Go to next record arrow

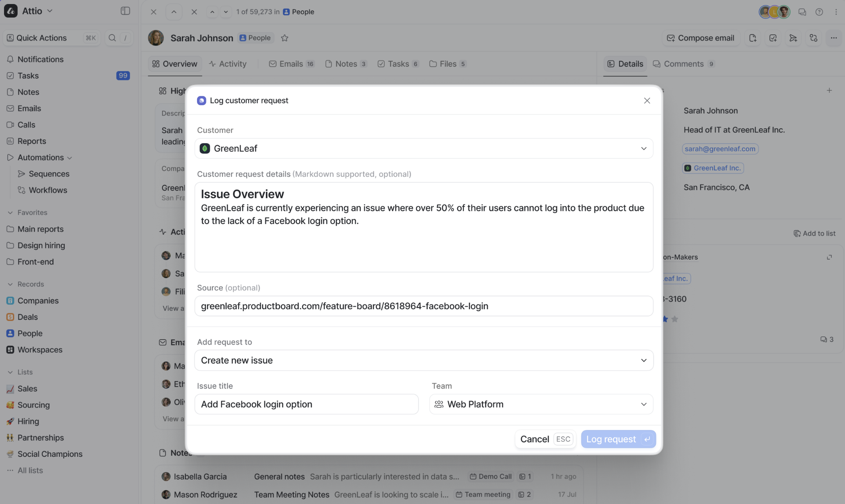226,12
